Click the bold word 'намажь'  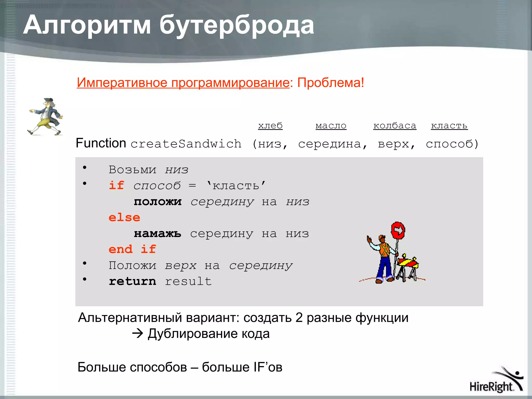[x=157, y=234]
